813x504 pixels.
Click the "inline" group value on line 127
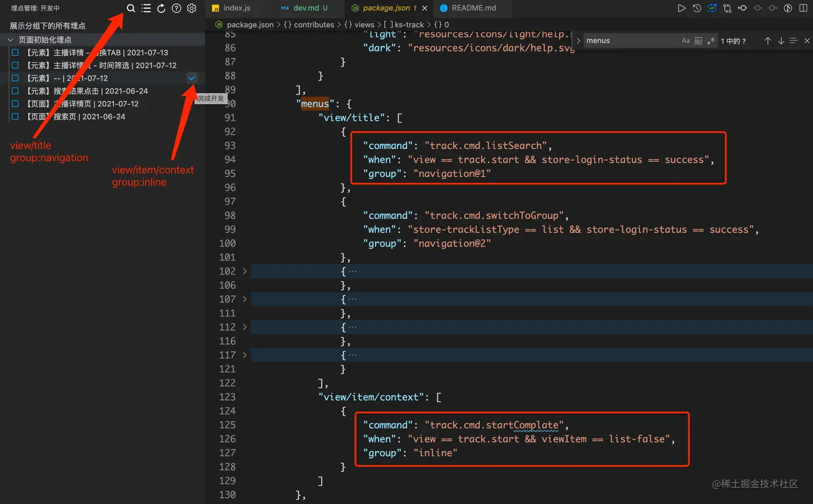coord(435,453)
